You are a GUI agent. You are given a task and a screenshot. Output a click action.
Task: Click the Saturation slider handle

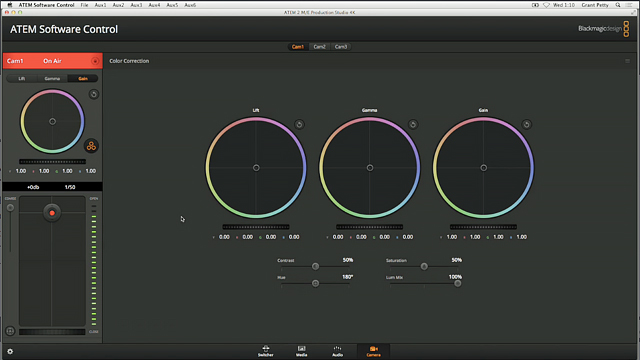[x=424, y=267]
